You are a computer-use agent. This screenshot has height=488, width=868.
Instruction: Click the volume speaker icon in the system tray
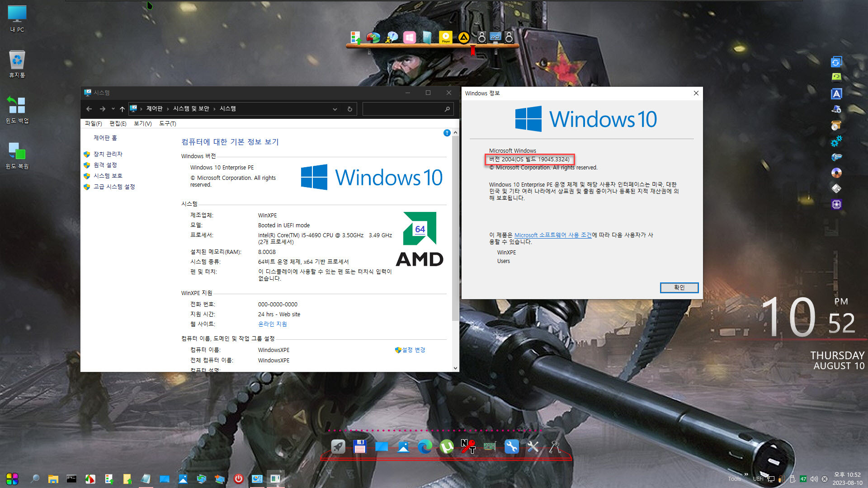[x=814, y=479]
